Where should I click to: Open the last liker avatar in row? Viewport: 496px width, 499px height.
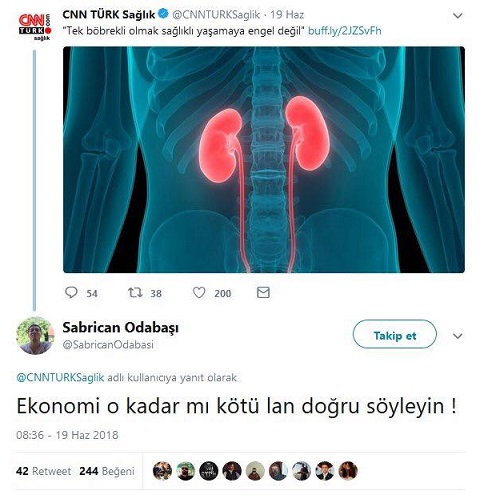[348, 471]
